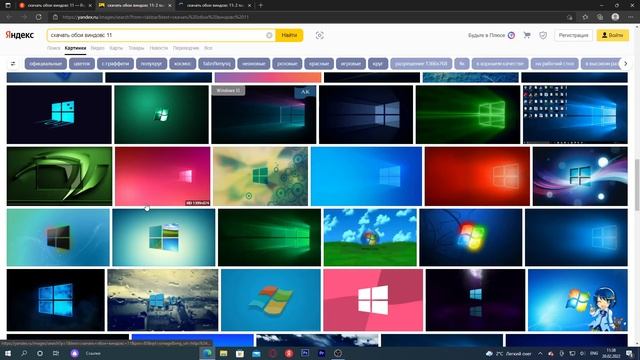This screenshot has height=360, width=640.
Task: Apply the розовые filter chip
Action: [x=287, y=64]
